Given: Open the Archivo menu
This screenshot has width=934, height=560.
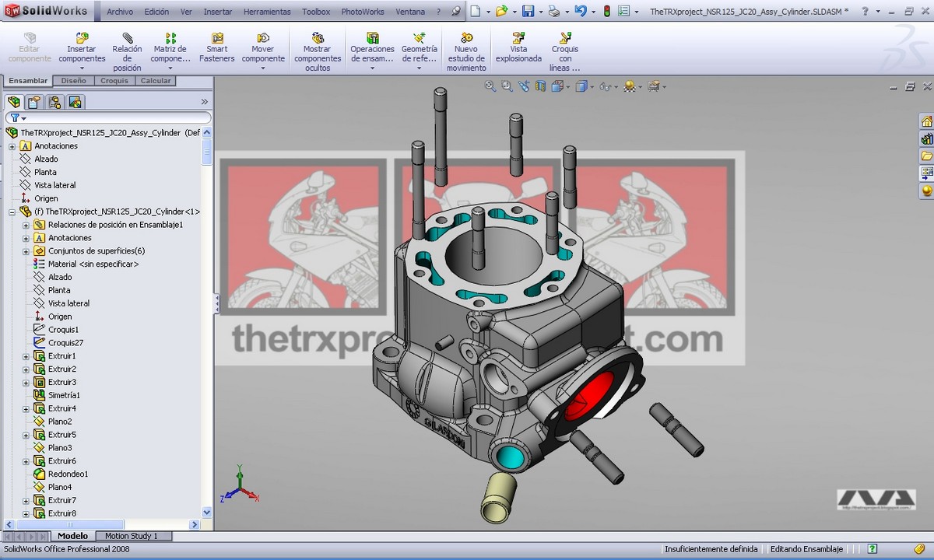Looking at the screenshot, I should pos(120,12).
